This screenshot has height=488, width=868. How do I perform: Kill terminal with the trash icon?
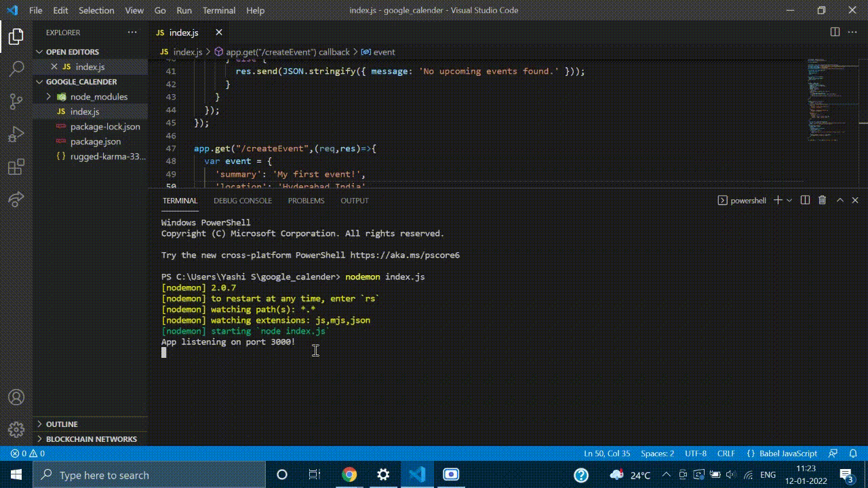coord(822,200)
